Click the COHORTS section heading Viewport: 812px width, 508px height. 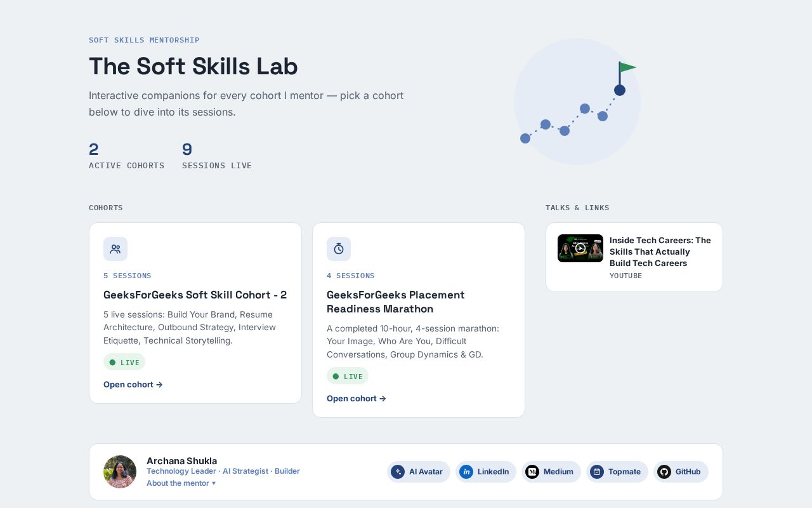pyautogui.click(x=106, y=208)
